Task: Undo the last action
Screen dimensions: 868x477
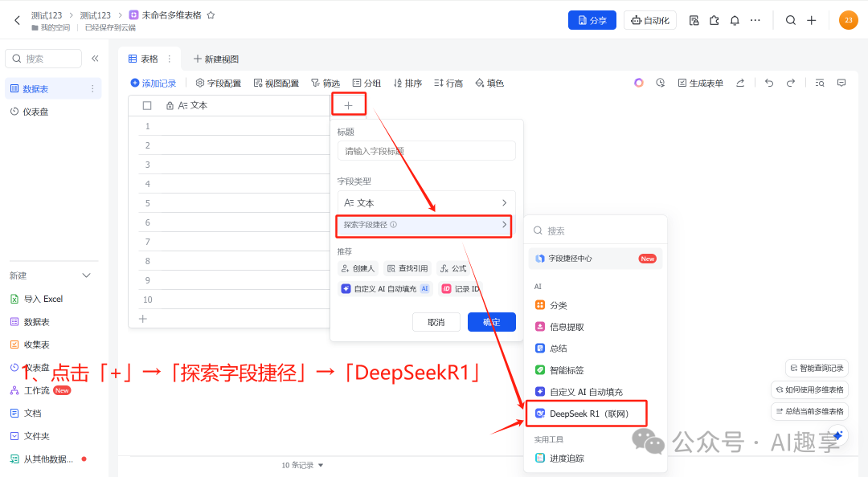Action: pyautogui.click(x=769, y=83)
